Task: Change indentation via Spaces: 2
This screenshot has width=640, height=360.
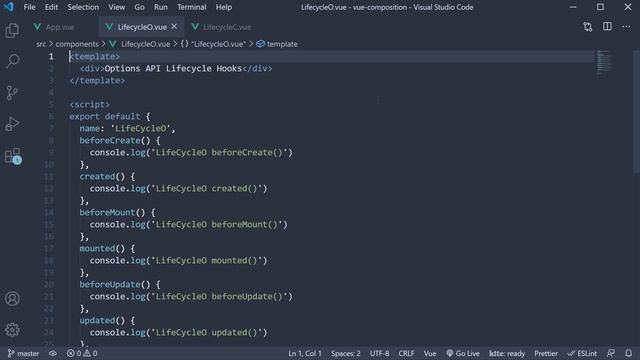Action: coord(346,353)
